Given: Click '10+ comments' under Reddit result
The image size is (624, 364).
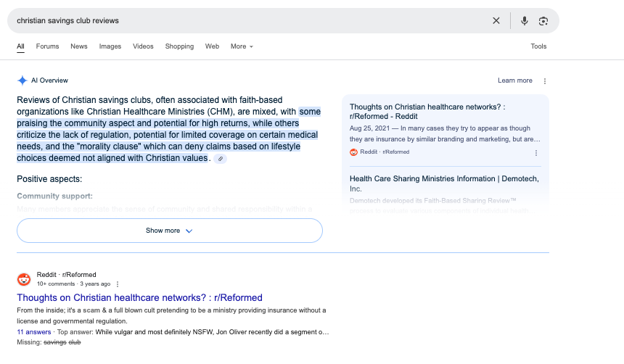Looking at the screenshot, I should click(x=56, y=284).
